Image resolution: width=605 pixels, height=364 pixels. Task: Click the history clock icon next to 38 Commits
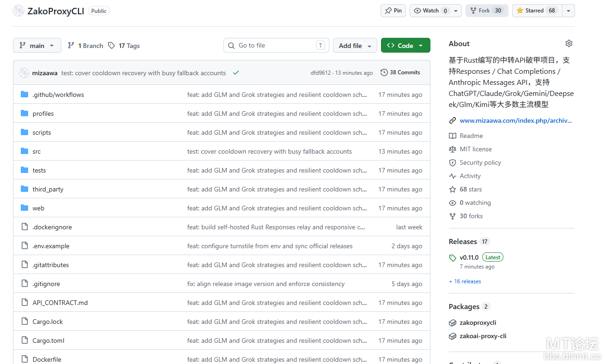[x=384, y=72]
